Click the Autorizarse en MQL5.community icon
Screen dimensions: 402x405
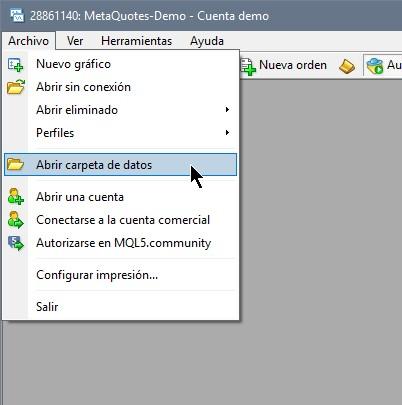16,242
